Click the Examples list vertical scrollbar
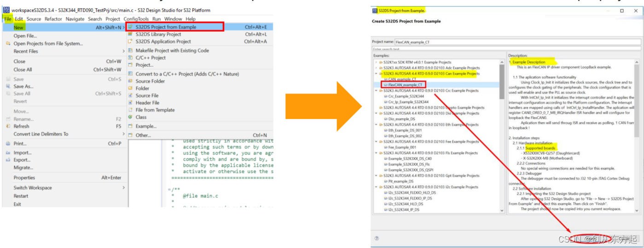644x248 pixels. [502, 83]
